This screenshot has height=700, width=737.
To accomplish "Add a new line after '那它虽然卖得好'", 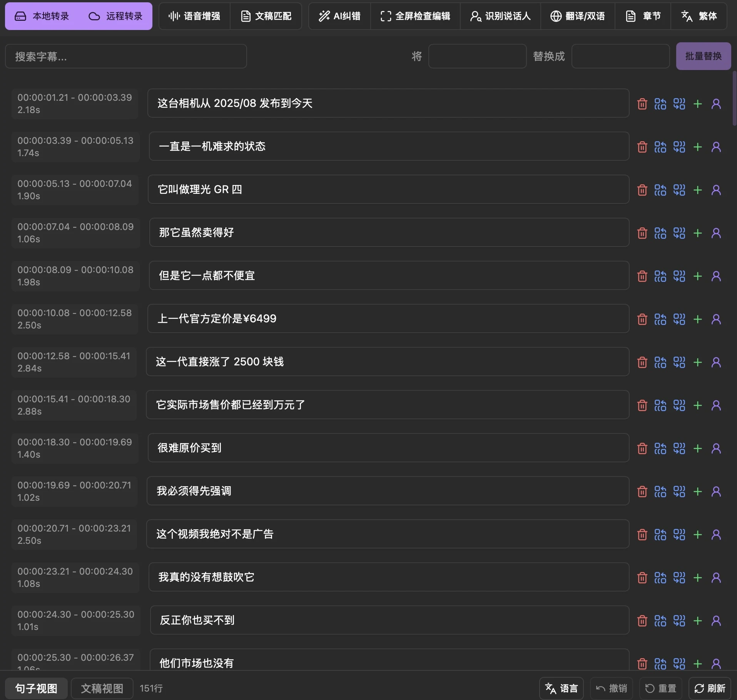I will pos(698,233).
